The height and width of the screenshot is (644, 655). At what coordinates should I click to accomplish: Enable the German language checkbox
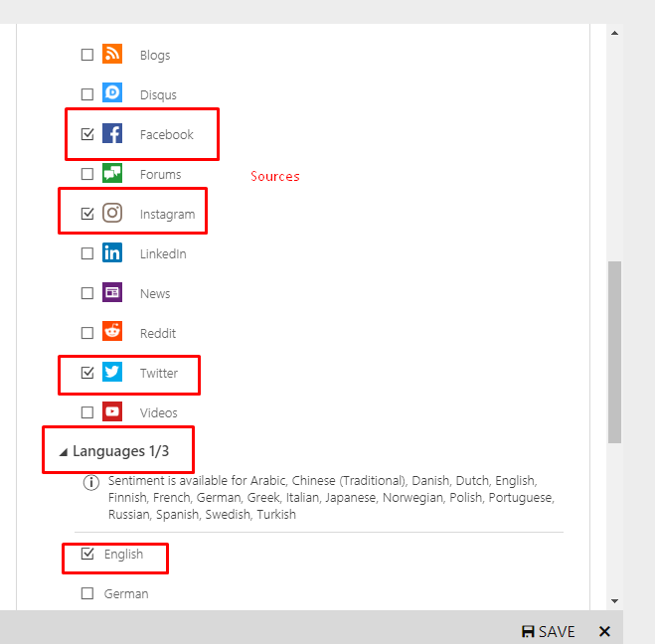click(87, 593)
